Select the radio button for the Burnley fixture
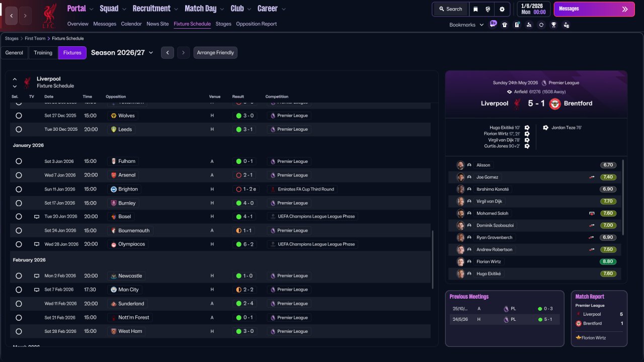 tap(19, 203)
